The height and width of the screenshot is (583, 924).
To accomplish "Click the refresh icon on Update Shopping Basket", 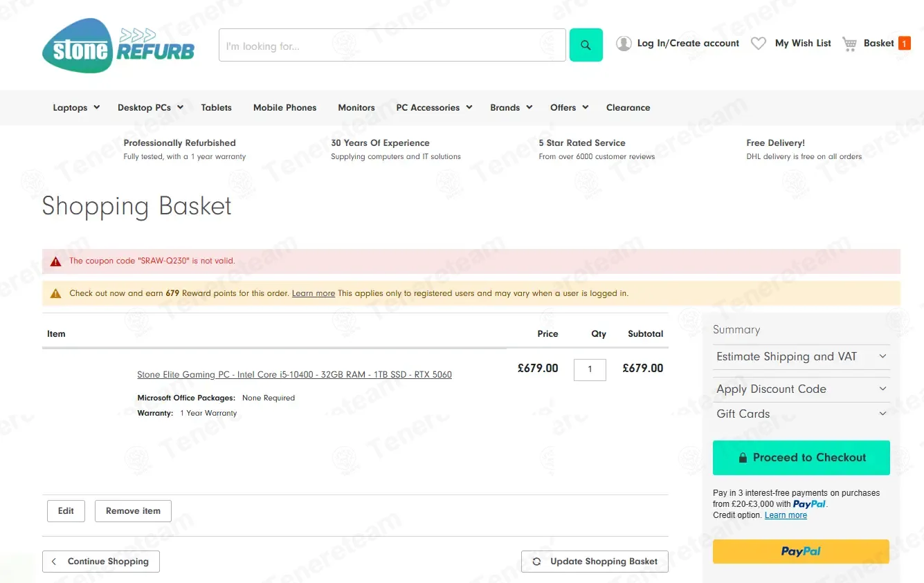I will click(x=536, y=562).
